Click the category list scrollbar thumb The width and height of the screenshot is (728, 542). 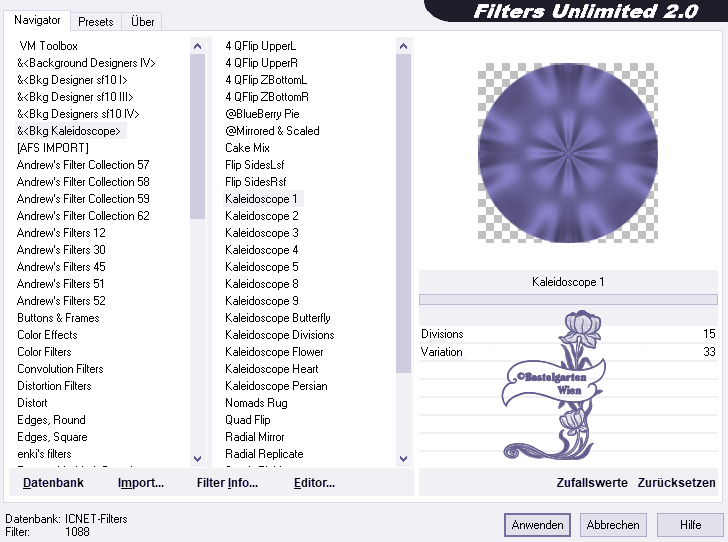point(197,136)
